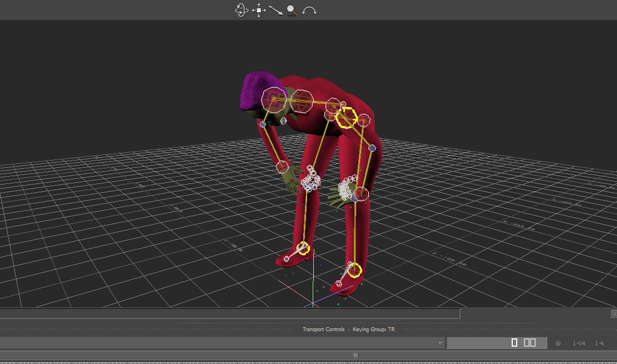Click the Roll camera curved arrow icon

point(309,10)
